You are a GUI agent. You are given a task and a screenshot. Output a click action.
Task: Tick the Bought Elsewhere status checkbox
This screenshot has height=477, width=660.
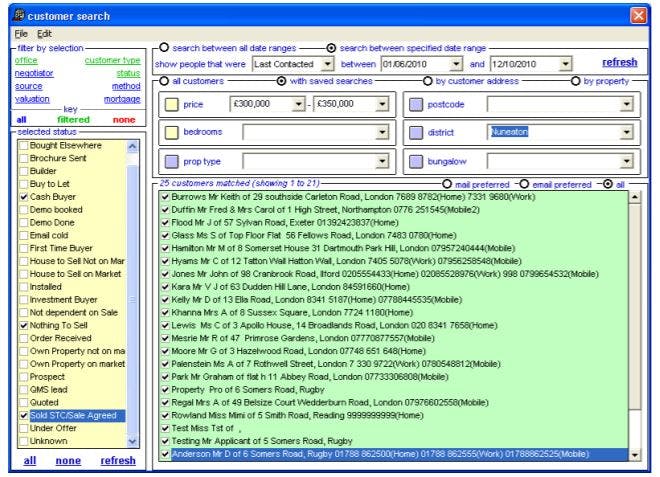click(x=24, y=146)
